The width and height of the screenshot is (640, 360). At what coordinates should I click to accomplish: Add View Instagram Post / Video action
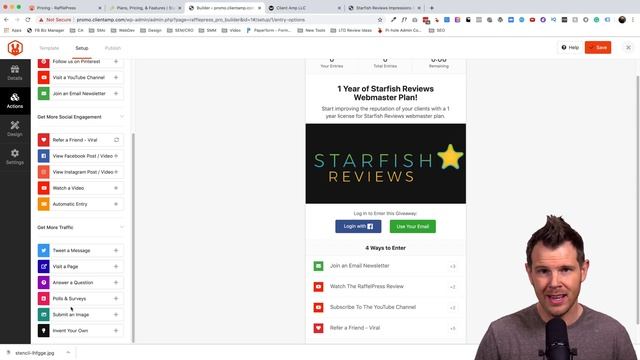(x=116, y=172)
